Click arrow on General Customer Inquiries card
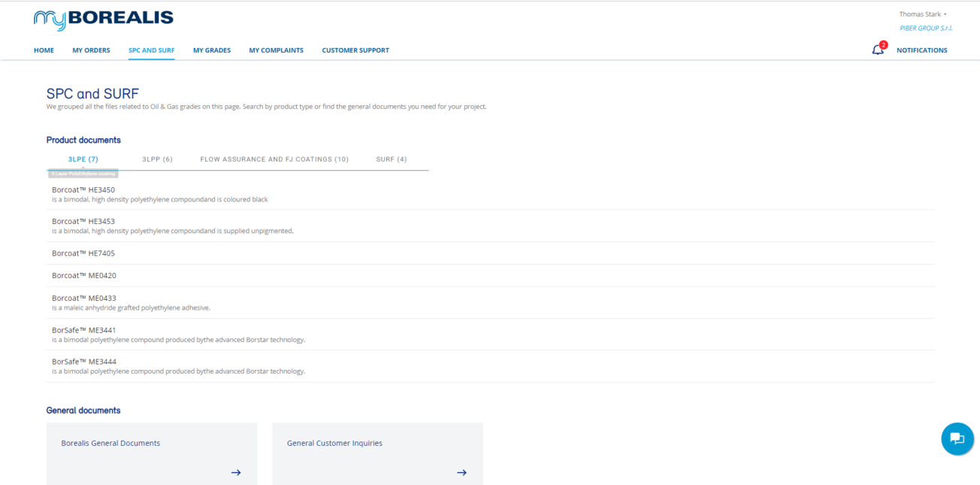Viewport: 980px width, 485px height. (461, 472)
